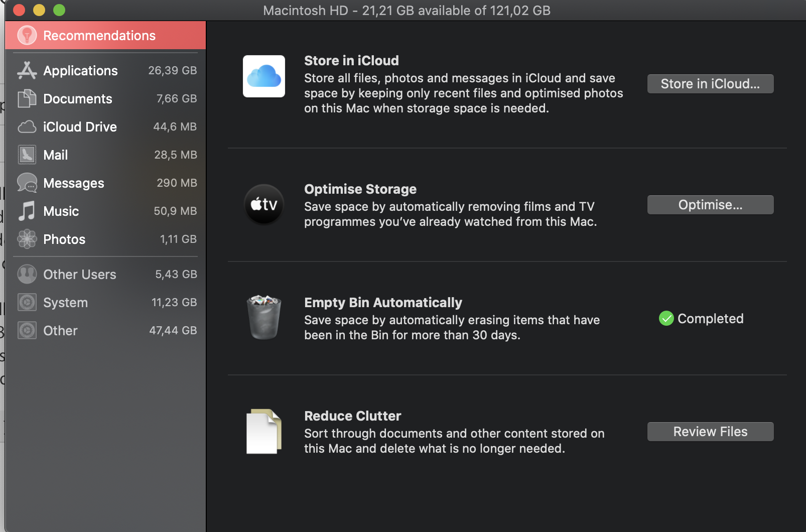Viewport: 806px width, 532px height.
Task: Click the 11,23 GB System size
Action: (x=174, y=303)
